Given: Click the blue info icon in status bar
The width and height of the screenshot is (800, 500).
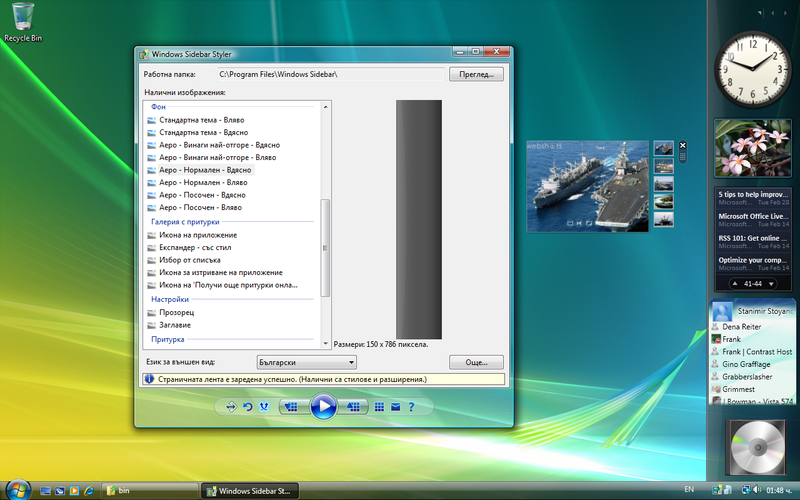Looking at the screenshot, I should click(149, 379).
